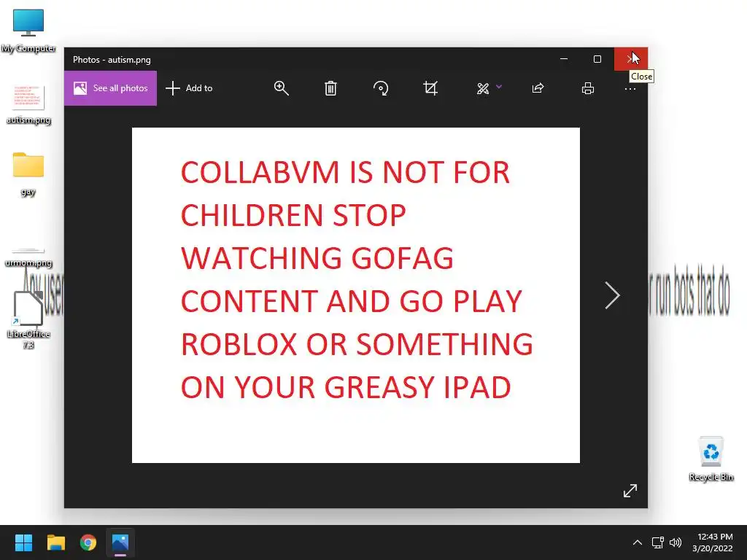Select urmom.png desktop file
Image resolution: width=747 pixels, height=560 pixels.
(x=28, y=259)
